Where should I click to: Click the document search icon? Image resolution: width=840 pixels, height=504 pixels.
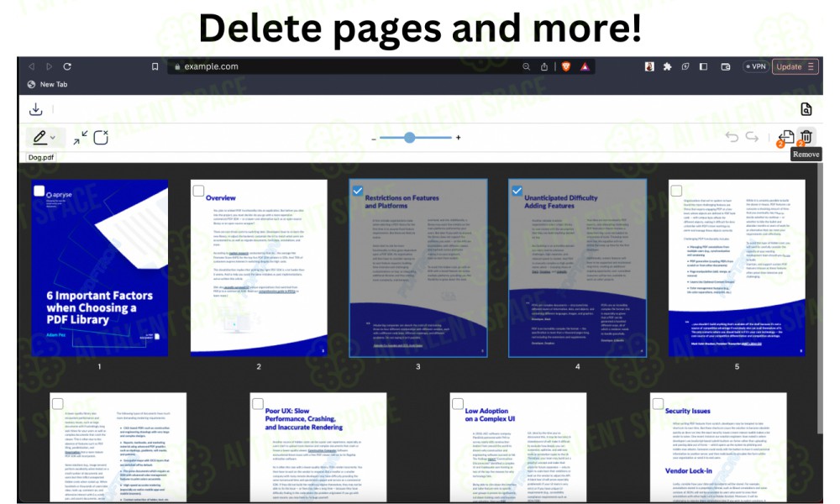click(806, 109)
